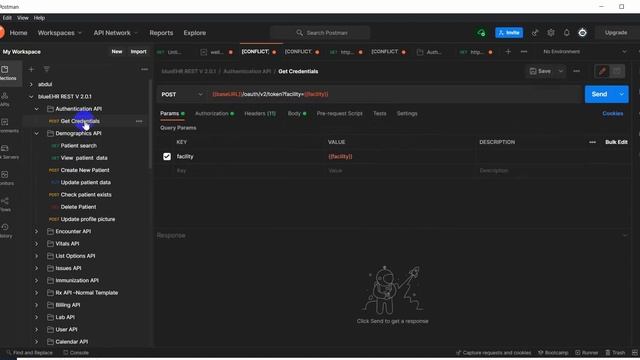Screen dimensions: 640x360
Task: Open the Send button dropdown arrow
Action: point(621,94)
